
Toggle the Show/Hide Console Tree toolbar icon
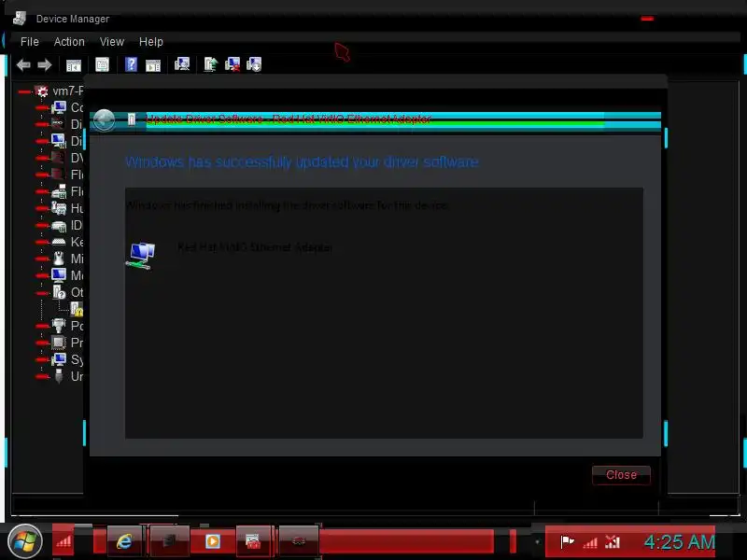74,64
